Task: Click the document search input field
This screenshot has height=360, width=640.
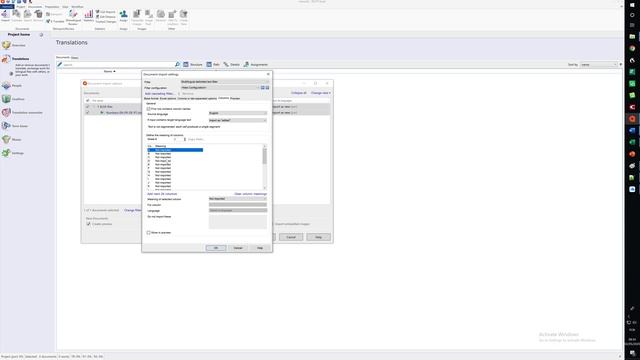Action: pyautogui.click(x=118, y=64)
